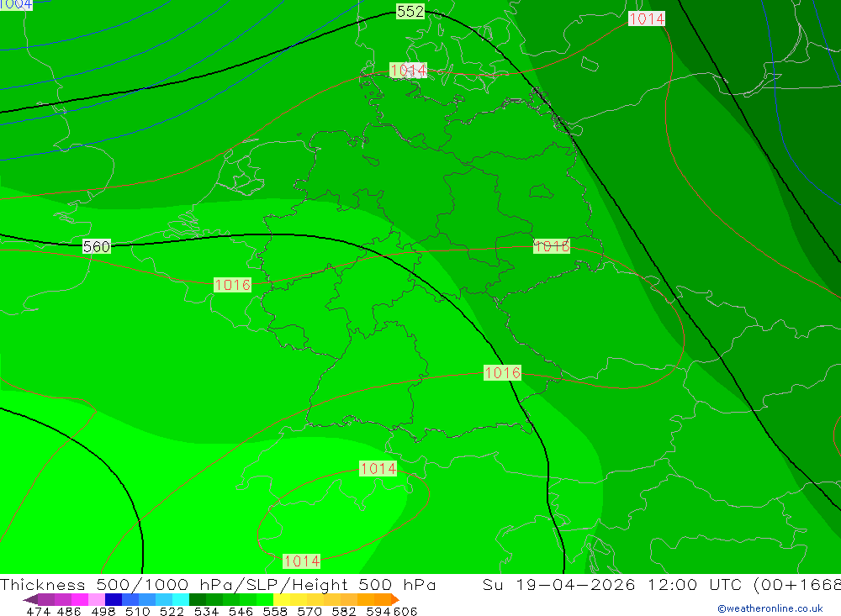This screenshot has width=841, height=616.
Task: Click the 1014 label at bottom of Swiss loop
Action: click(301, 561)
